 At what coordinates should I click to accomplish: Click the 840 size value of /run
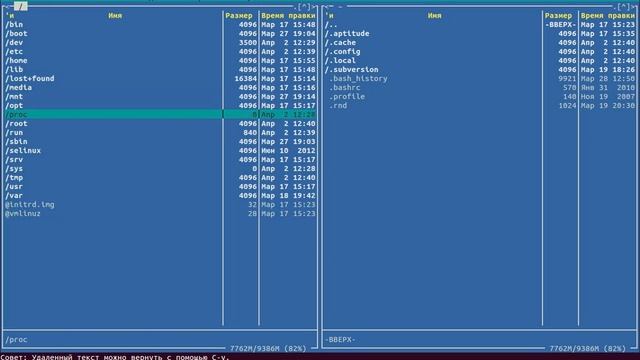coord(250,132)
